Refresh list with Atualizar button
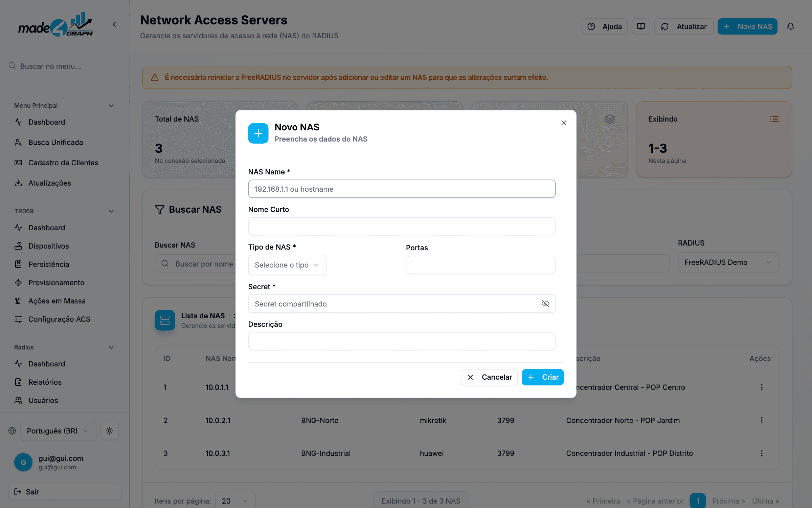Screen dimensions: 812x508 [684, 26]
